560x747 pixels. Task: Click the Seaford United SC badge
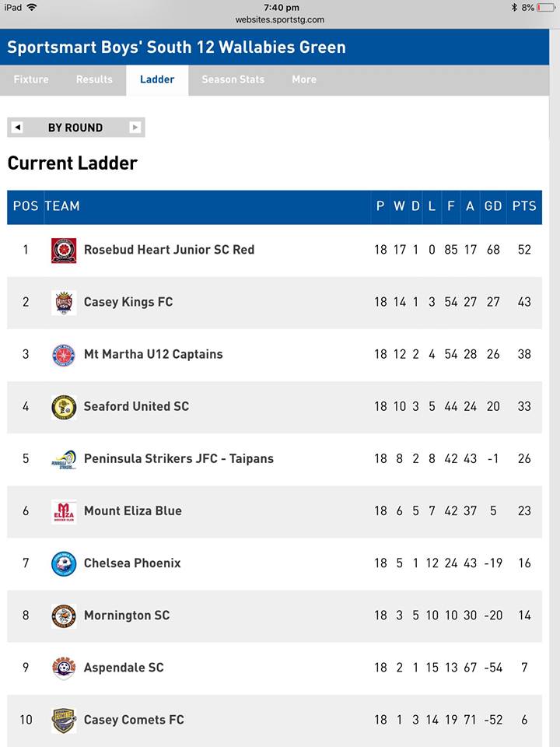(64, 407)
